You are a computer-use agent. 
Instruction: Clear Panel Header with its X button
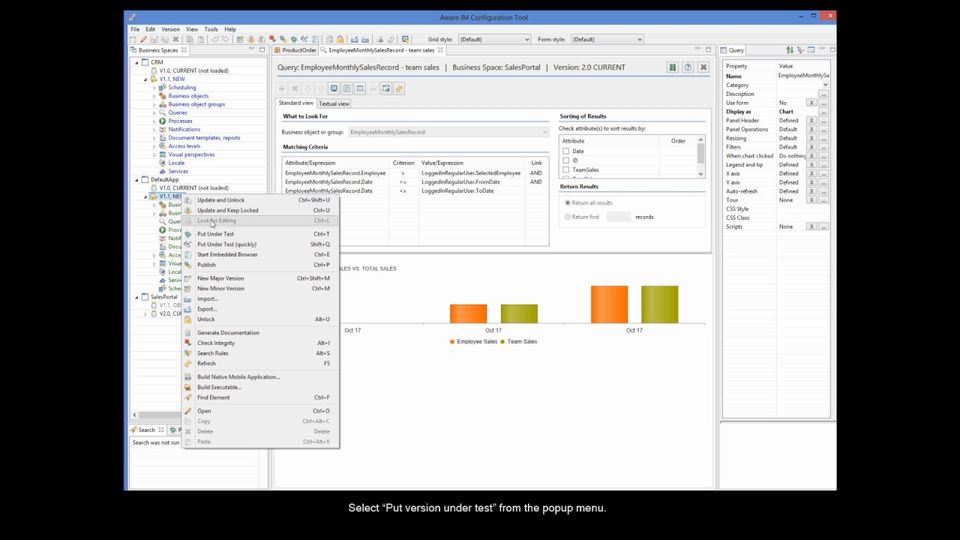coord(811,121)
